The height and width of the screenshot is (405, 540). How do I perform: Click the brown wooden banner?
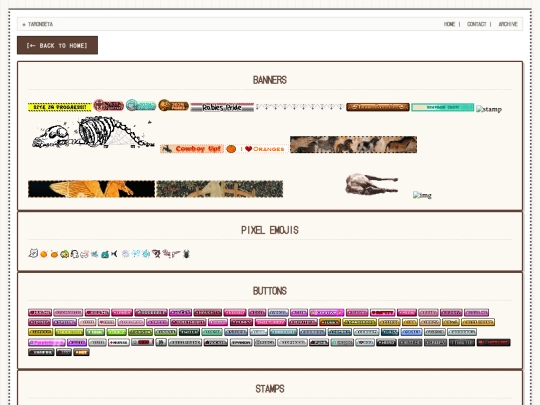coord(378,107)
